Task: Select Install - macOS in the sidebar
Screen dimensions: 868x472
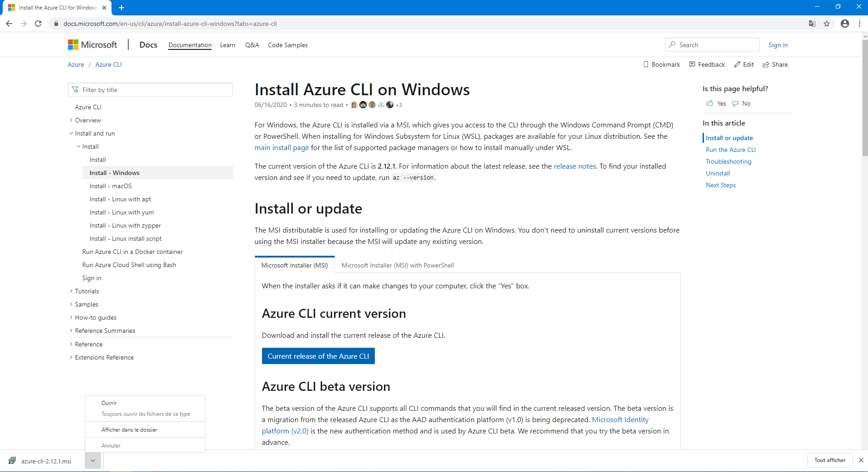Action: tap(111, 186)
